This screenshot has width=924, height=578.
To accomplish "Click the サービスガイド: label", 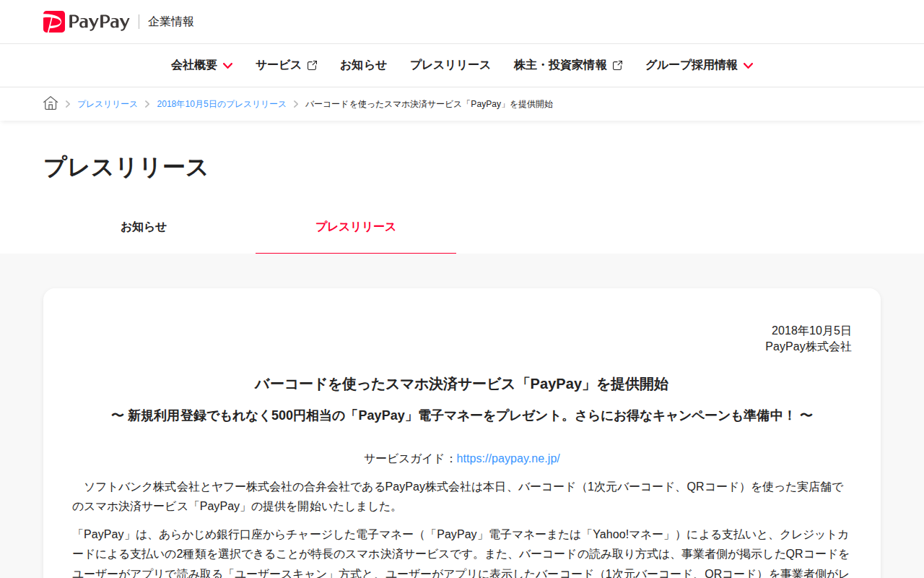I will click(x=410, y=459).
